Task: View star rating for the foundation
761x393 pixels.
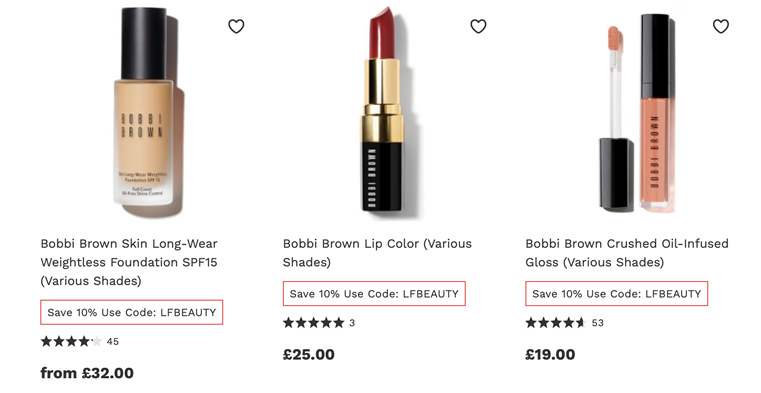Action: 71,342
